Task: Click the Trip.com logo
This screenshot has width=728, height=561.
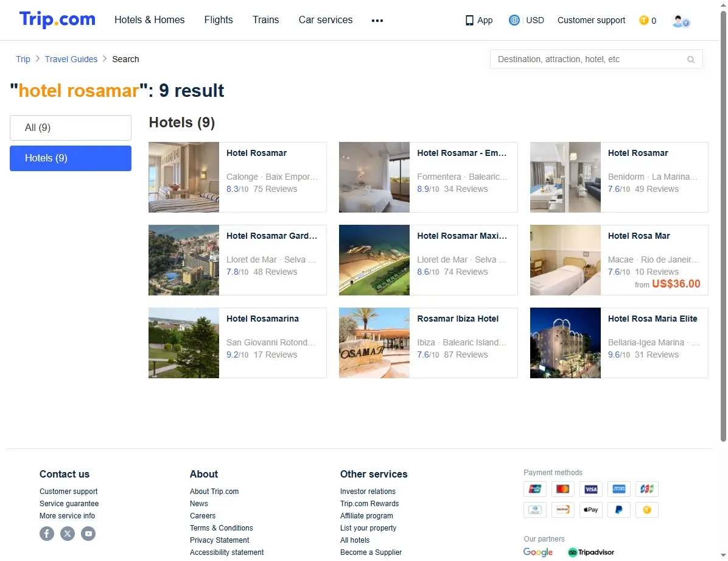Action: click(57, 19)
